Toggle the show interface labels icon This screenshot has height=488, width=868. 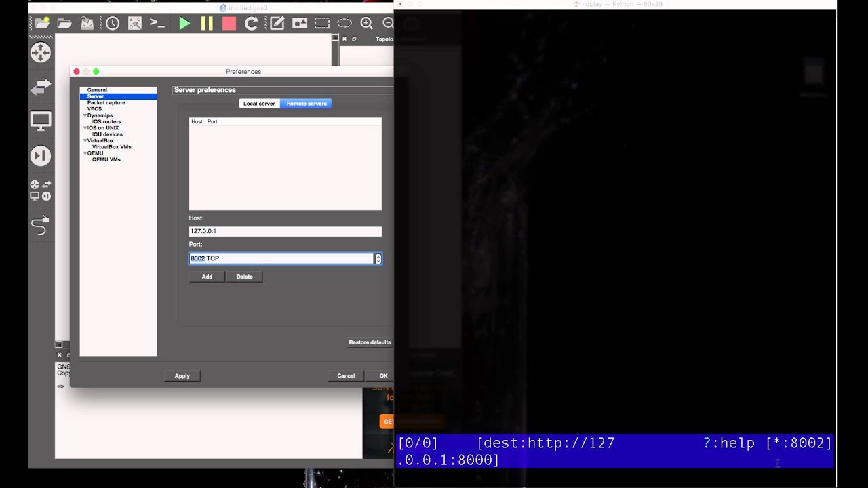135,24
